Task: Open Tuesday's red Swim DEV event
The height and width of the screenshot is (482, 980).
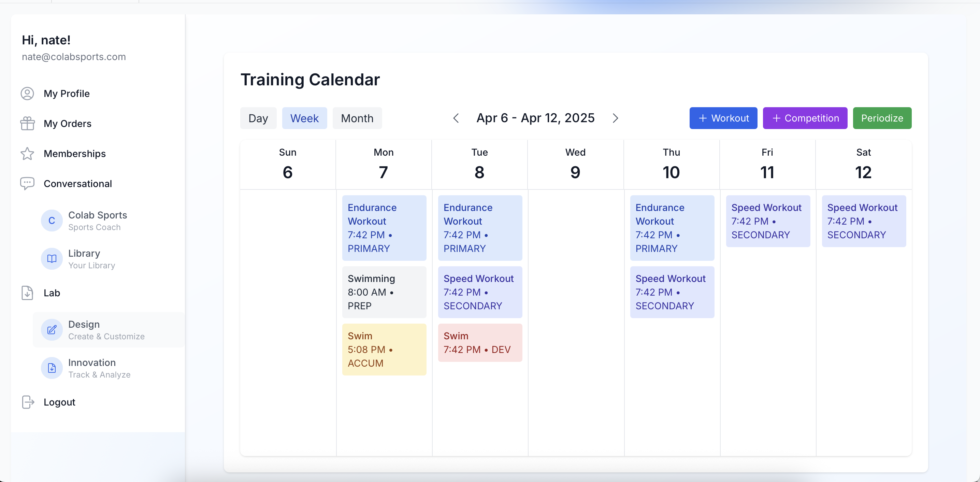Action: point(480,342)
